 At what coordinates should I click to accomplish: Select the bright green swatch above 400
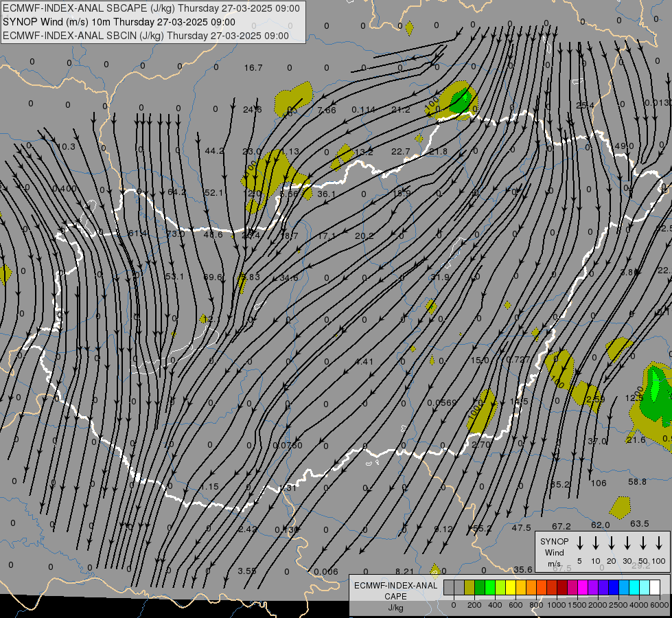(490, 587)
